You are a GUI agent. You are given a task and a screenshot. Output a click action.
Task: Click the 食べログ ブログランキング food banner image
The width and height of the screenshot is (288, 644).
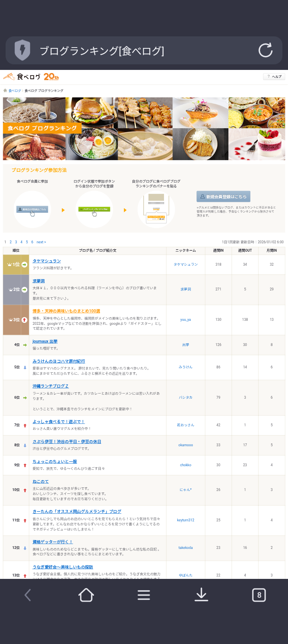tap(144, 129)
